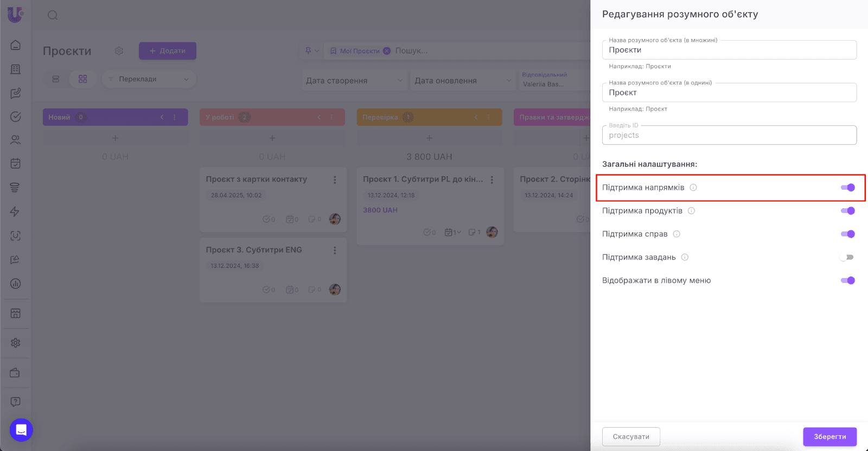Open info icon next to Підтримка справ
868x451 pixels.
(x=676, y=234)
